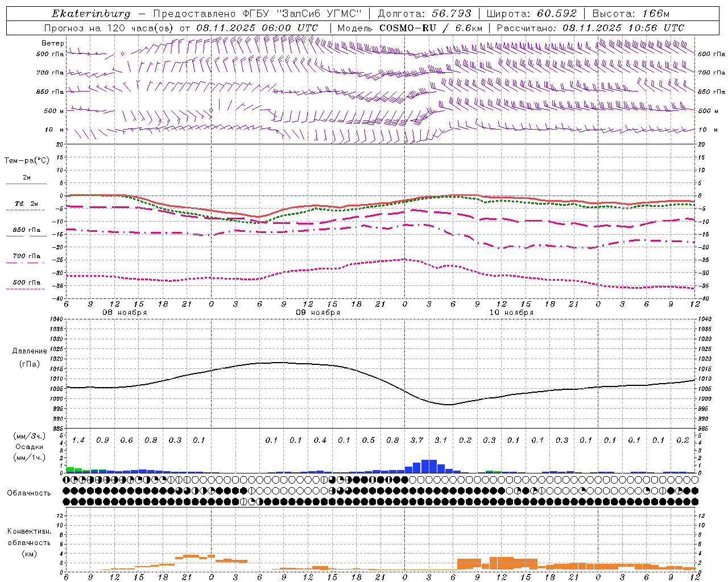The height and width of the screenshot is (582, 728).
Task: Click the "1.4" precipitation amount value
Action: pos(78,440)
